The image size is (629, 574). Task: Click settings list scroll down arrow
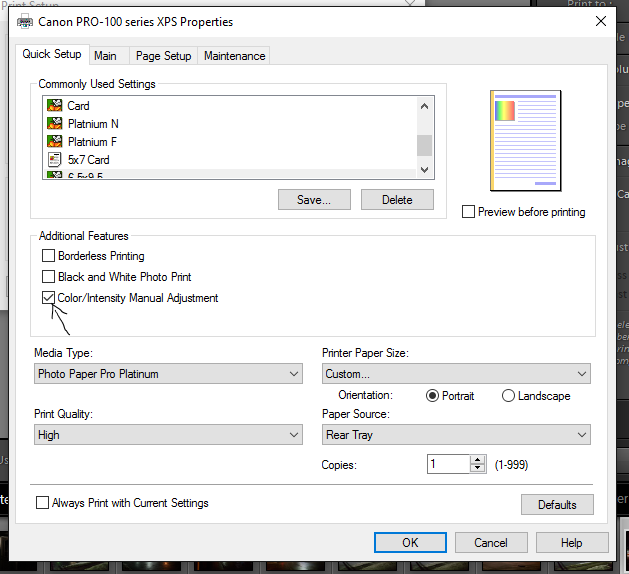[424, 169]
